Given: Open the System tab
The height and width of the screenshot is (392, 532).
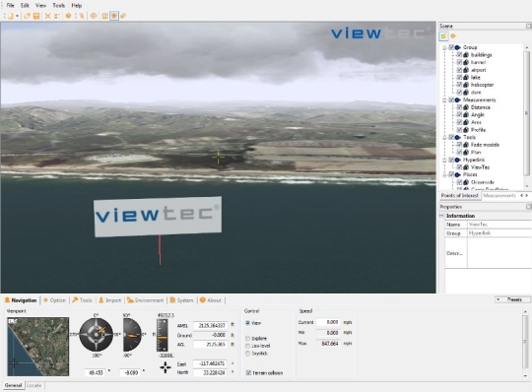Looking at the screenshot, I should 181,300.
